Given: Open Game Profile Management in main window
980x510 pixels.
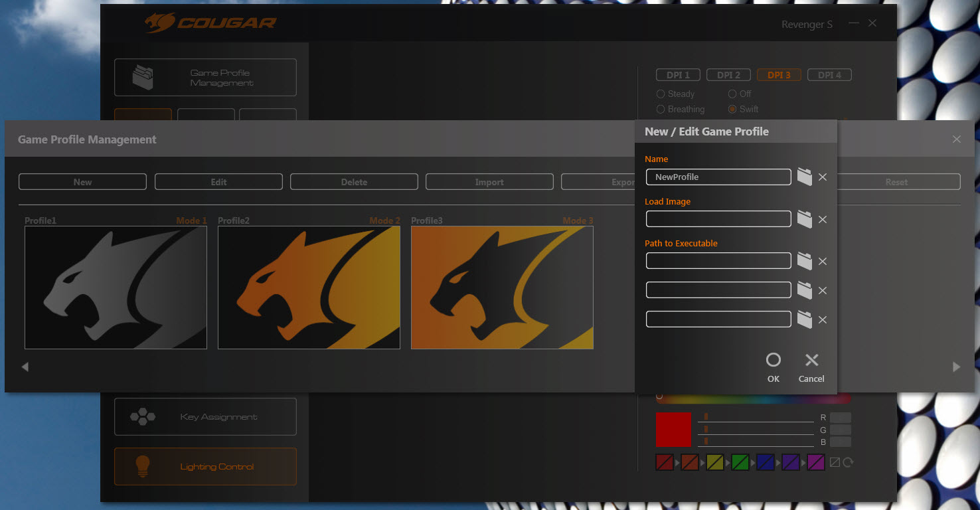Looking at the screenshot, I should 205,78.
